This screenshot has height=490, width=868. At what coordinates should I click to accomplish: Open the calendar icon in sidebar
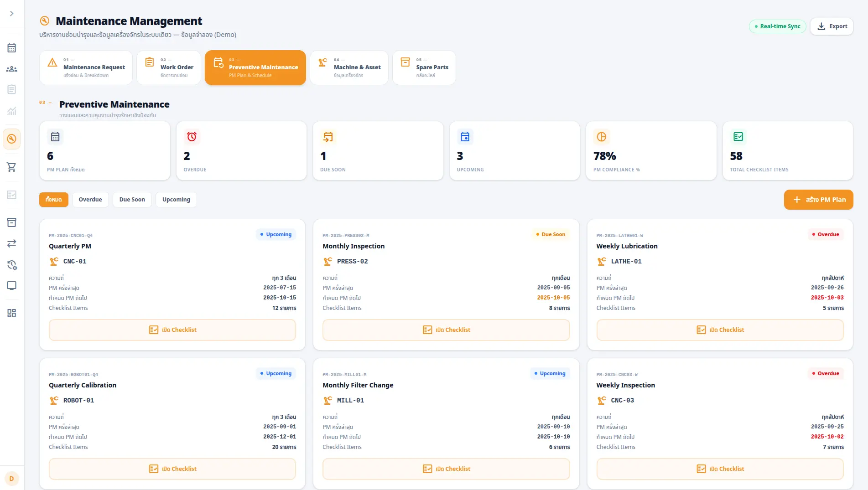tap(12, 48)
